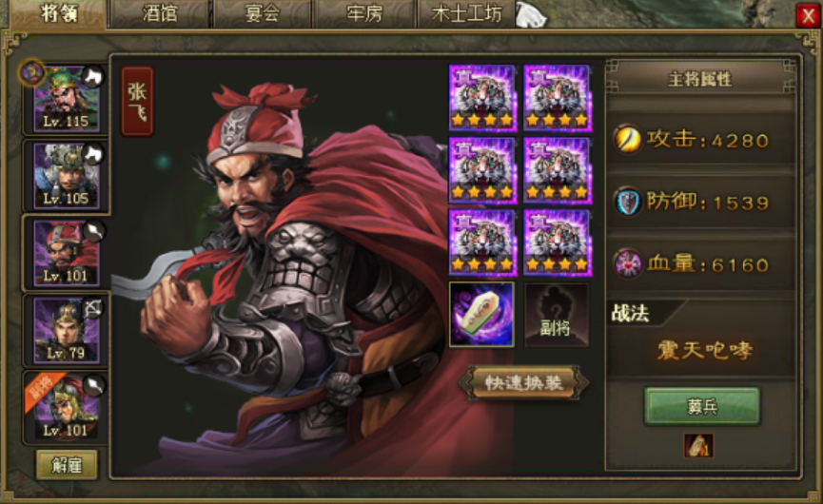
Task: Click the middle-left tiger equipment slot
Action: (x=482, y=170)
